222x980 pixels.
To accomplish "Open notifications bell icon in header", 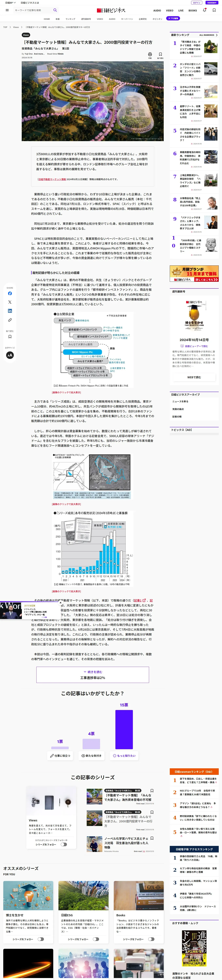I will coord(205,10).
